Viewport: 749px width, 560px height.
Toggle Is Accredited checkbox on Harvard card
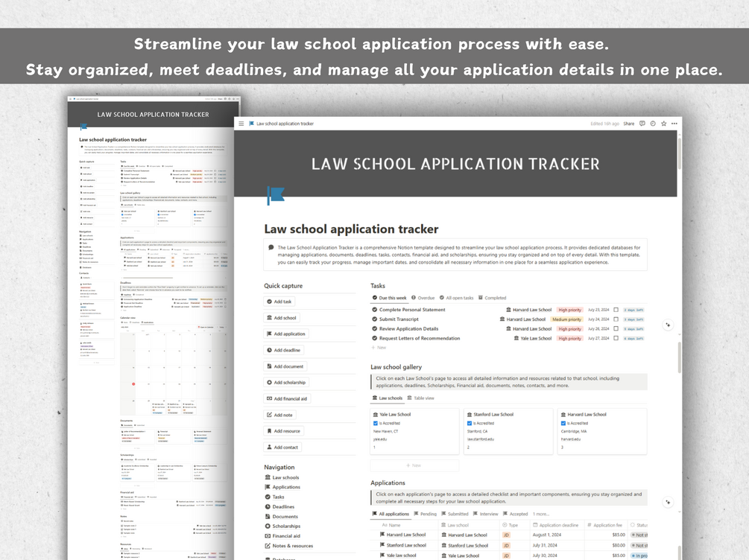[563, 424]
